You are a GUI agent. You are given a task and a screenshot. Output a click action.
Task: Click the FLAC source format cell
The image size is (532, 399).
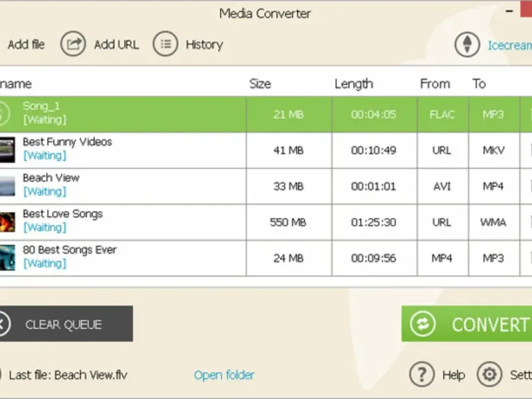[x=442, y=114]
